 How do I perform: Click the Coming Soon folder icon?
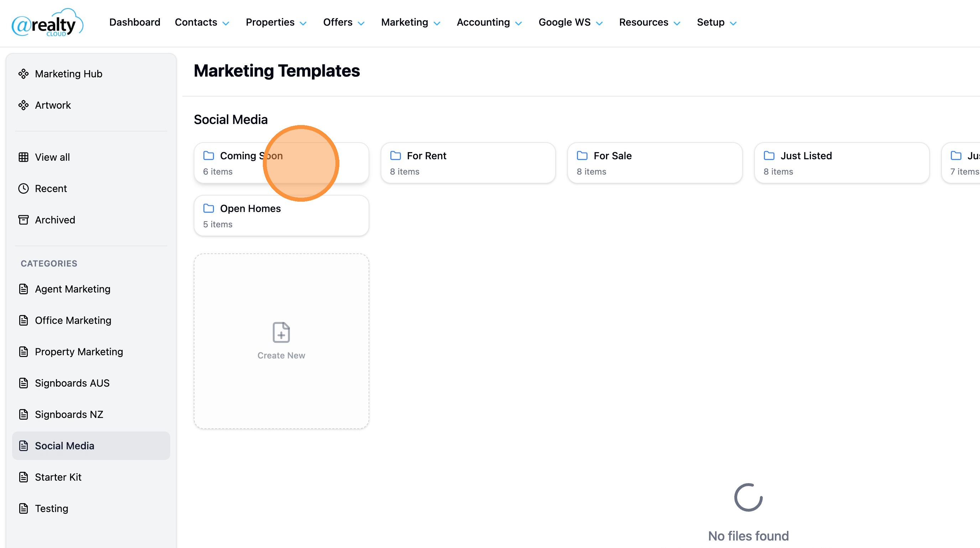(x=208, y=156)
